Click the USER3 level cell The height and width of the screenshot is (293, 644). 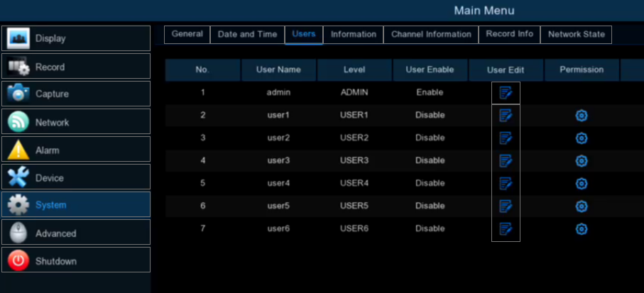click(354, 160)
